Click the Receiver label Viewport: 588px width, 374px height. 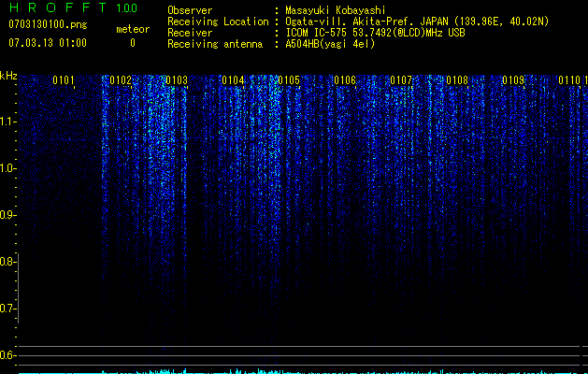(190, 33)
